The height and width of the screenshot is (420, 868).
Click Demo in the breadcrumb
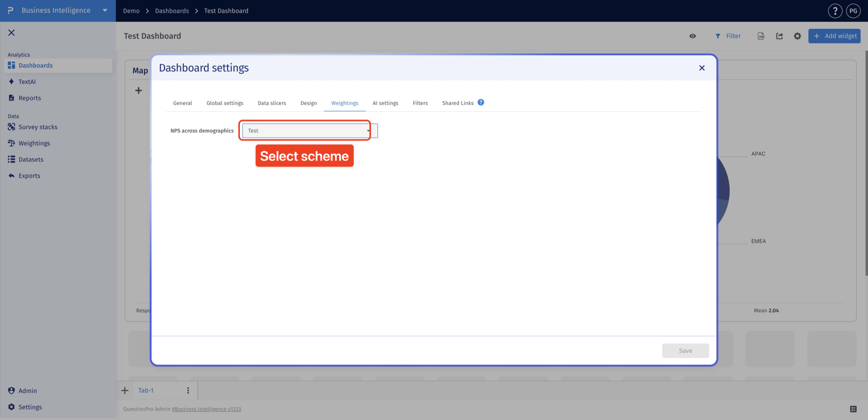coord(131,11)
